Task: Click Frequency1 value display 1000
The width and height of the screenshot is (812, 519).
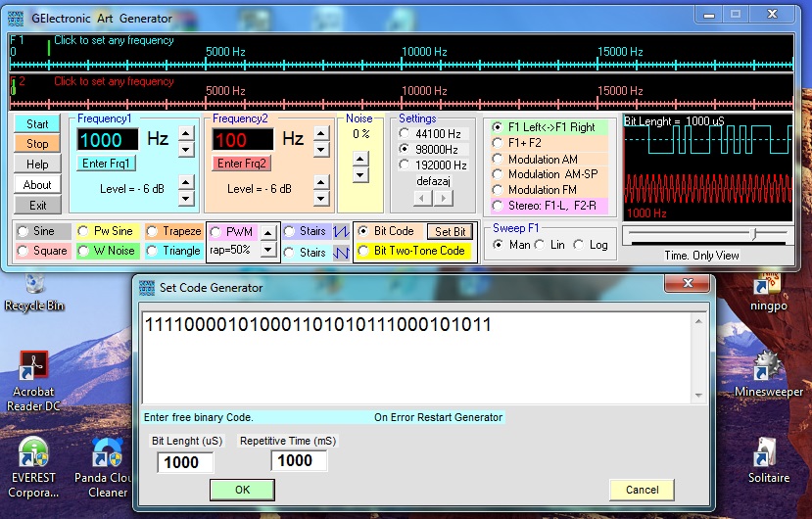Action: pos(107,140)
